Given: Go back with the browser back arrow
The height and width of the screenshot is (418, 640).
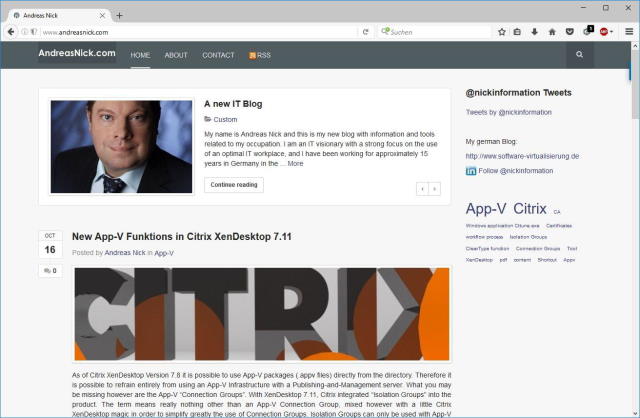Looking at the screenshot, I should click(11, 32).
